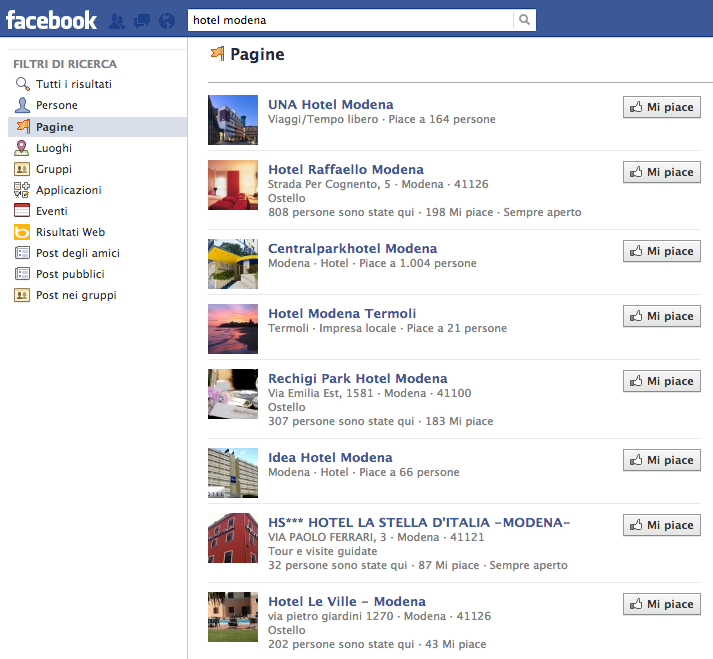
Task: Click UNA Hotel Modena thumbnail
Action: pos(233,120)
